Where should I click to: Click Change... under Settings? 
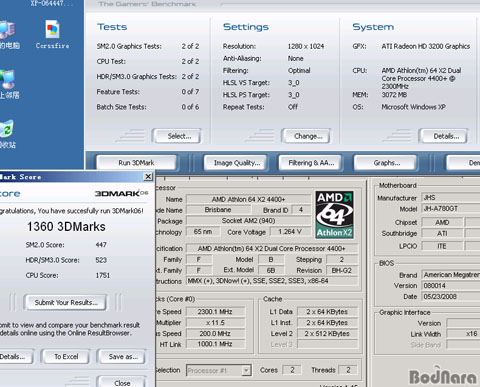tap(306, 136)
